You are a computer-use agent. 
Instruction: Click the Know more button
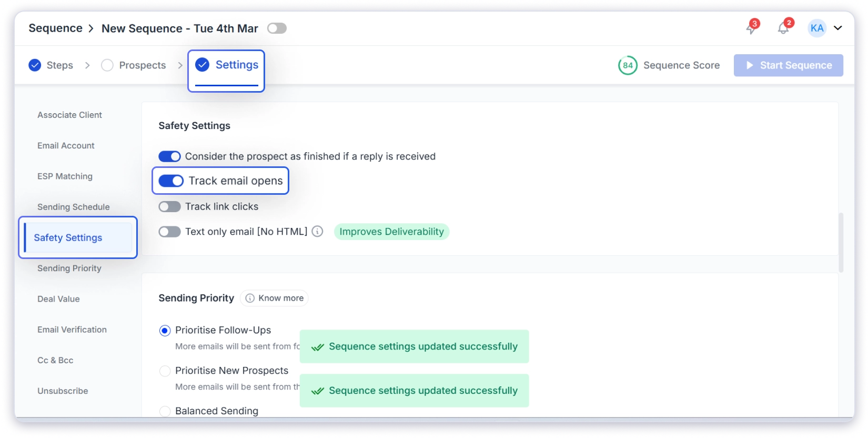(274, 298)
